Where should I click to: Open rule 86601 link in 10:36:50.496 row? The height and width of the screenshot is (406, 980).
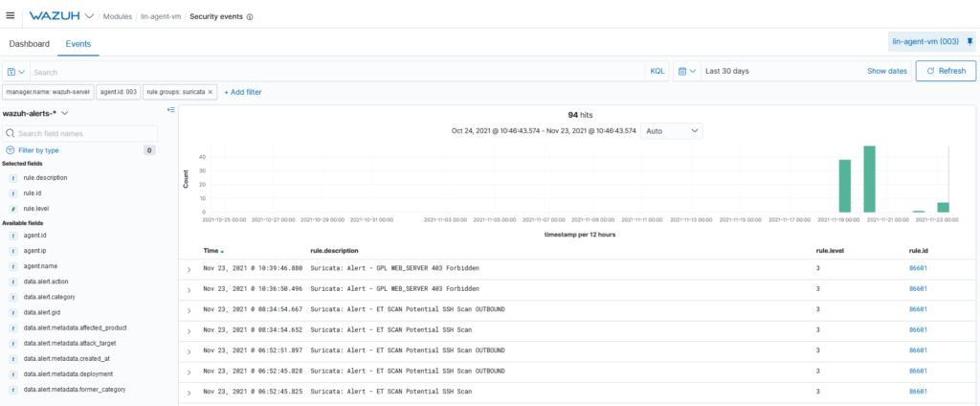point(918,288)
